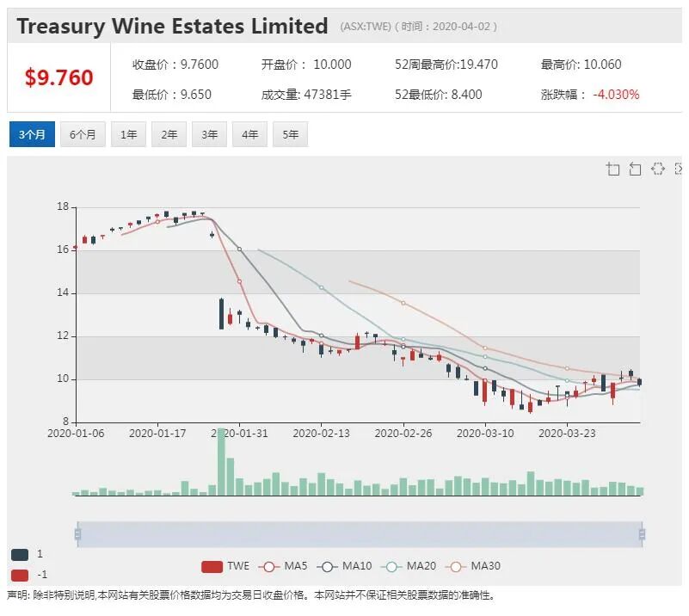The image size is (689, 616).
Task: Grab the right handle of the range slider
Action: tap(642, 534)
